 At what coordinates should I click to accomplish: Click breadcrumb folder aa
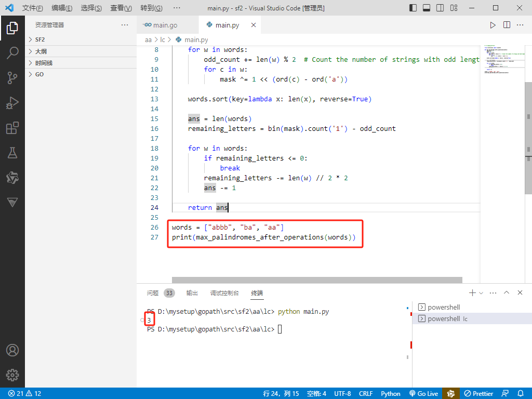pos(148,40)
